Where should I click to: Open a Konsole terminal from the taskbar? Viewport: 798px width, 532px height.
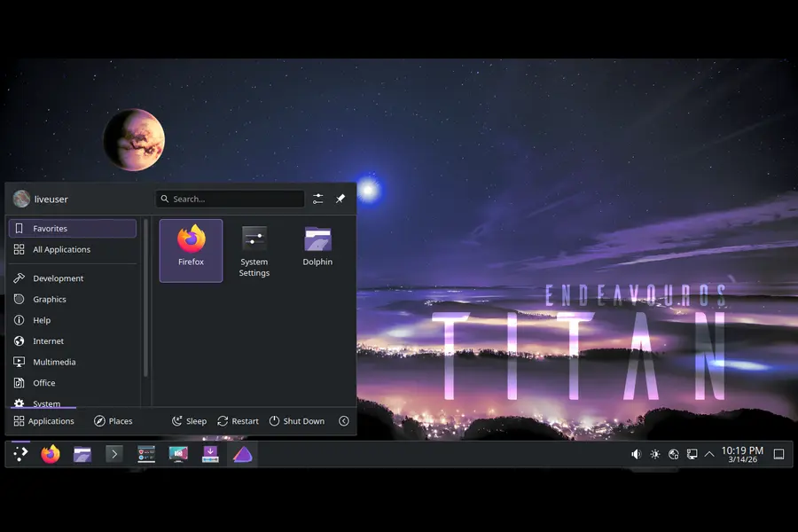point(113,454)
